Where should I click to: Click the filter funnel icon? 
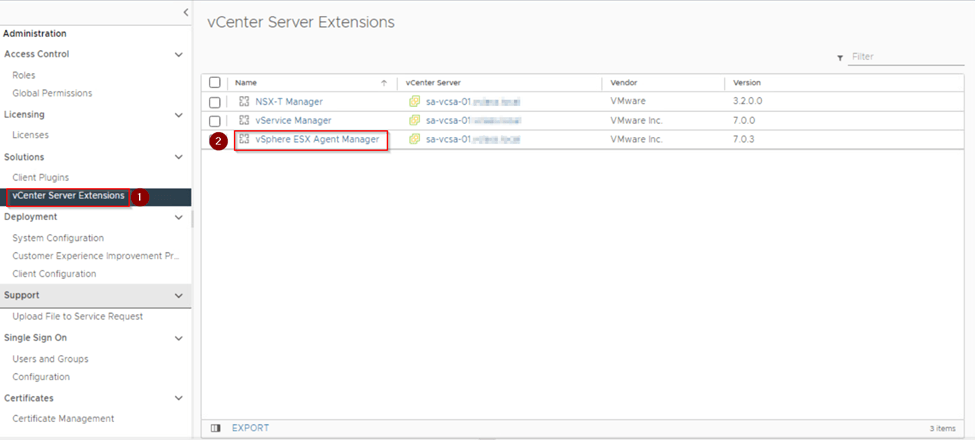pyautogui.click(x=840, y=58)
